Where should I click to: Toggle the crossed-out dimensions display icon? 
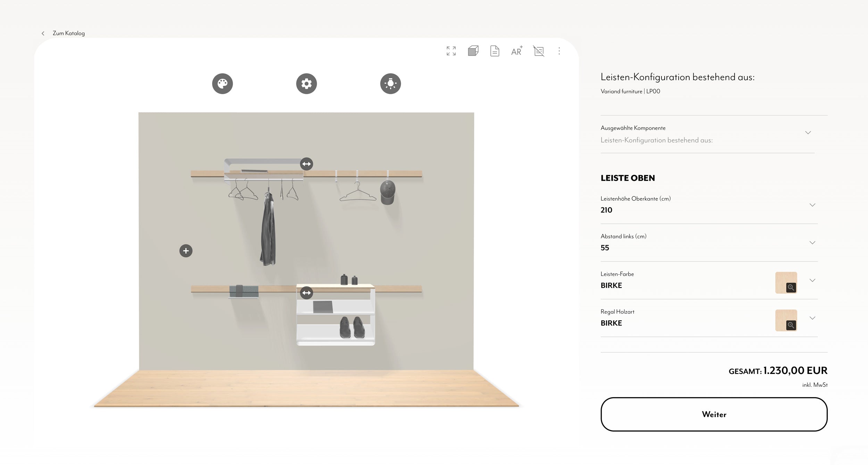point(539,51)
